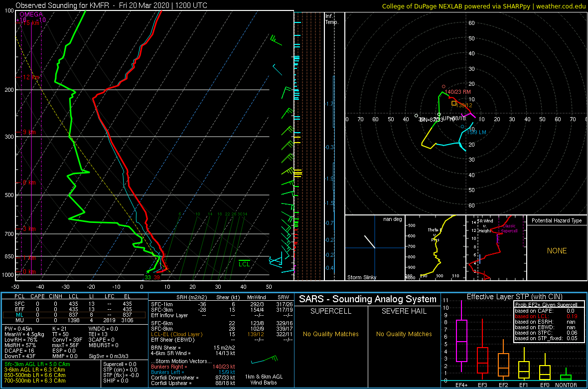Click the blue "Bunkers Left =" line
Image resolution: width=588 pixels, height=389 pixels.
coord(193,372)
